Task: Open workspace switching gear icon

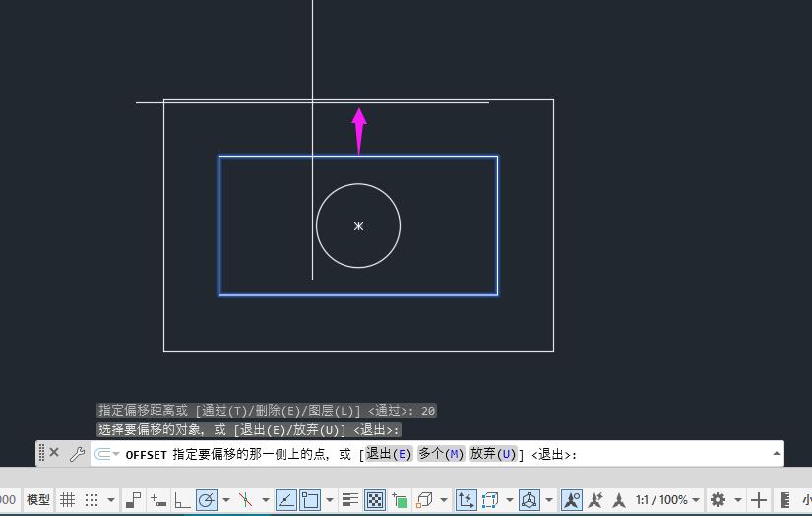Action: pos(718,500)
